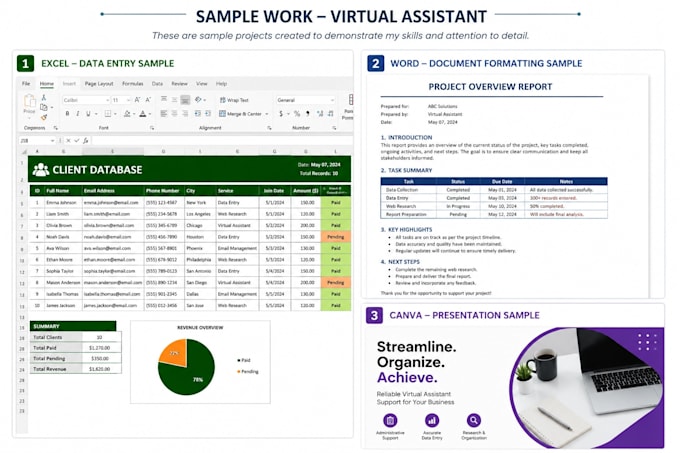680x453 pixels.
Task: Click inside the Excel formula bar field
Action: coord(221,140)
